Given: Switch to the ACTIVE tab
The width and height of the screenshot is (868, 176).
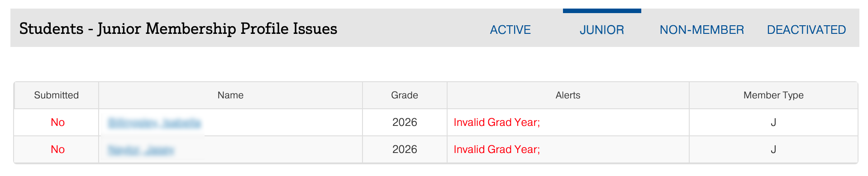Looking at the screenshot, I should [510, 30].
